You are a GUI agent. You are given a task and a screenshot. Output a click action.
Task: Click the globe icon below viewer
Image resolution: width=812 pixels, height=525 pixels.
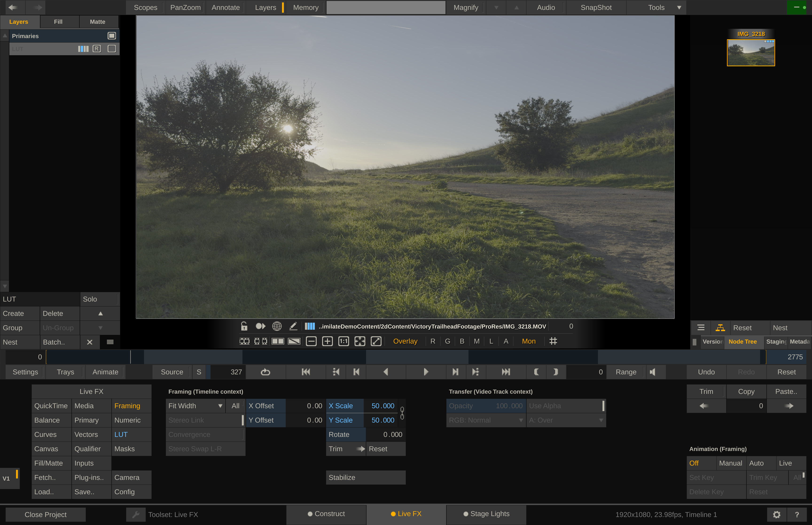277,326
